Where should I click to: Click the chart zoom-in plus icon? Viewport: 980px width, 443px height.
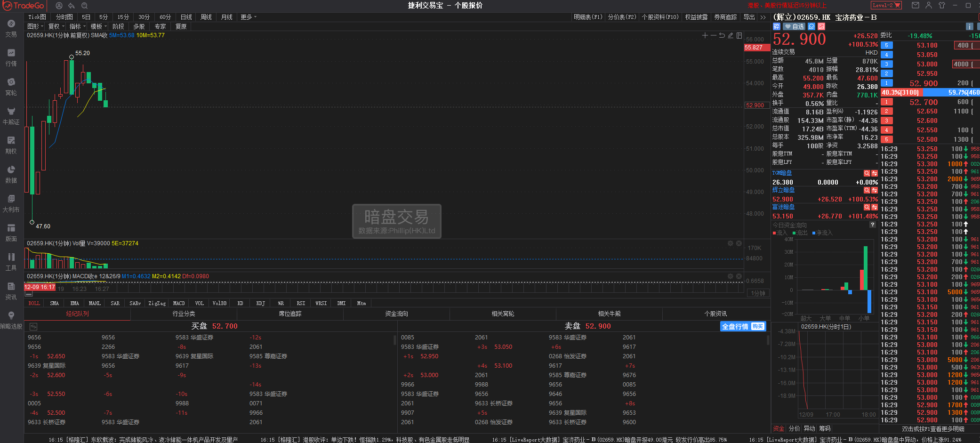tap(705, 35)
